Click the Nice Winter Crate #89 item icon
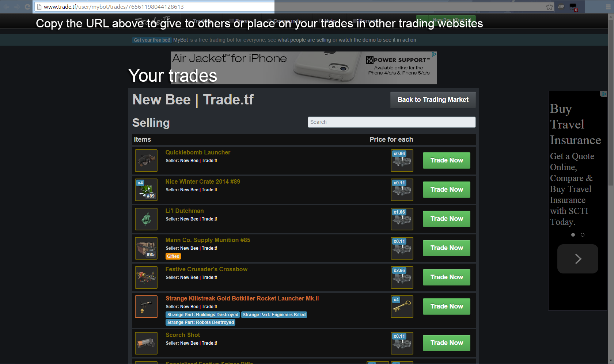This screenshot has height=364, width=614. (146, 190)
